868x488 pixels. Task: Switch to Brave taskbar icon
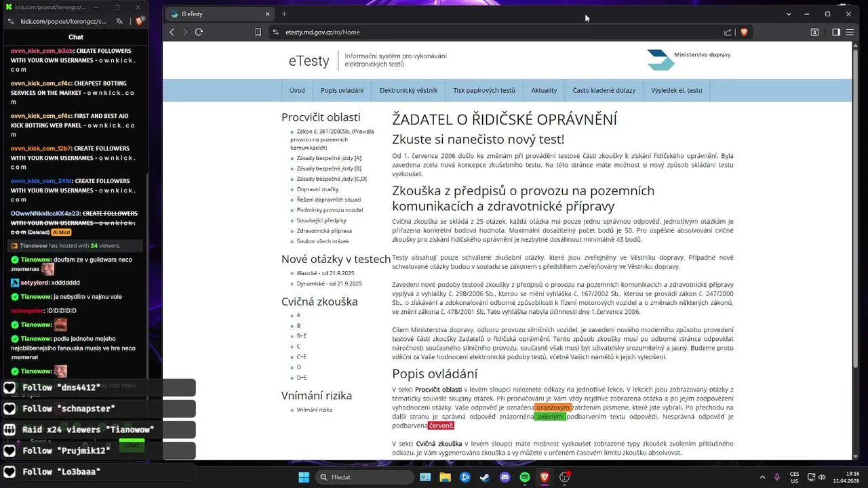click(x=545, y=477)
